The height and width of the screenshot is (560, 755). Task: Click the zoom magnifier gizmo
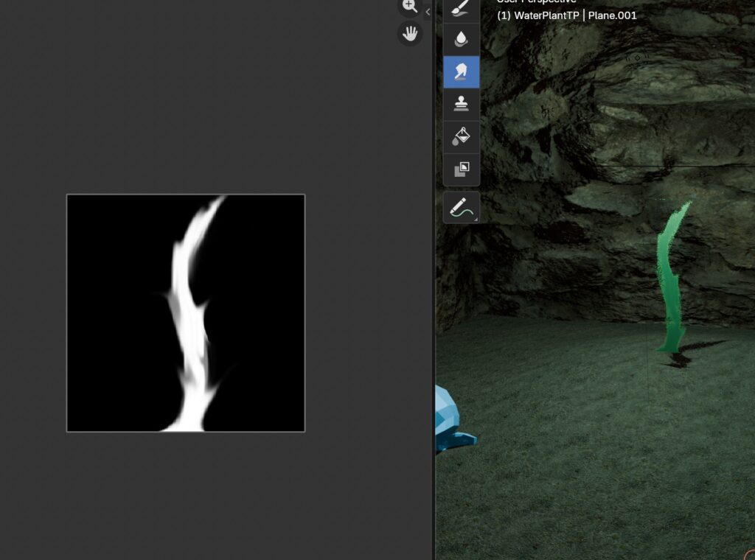click(410, 7)
